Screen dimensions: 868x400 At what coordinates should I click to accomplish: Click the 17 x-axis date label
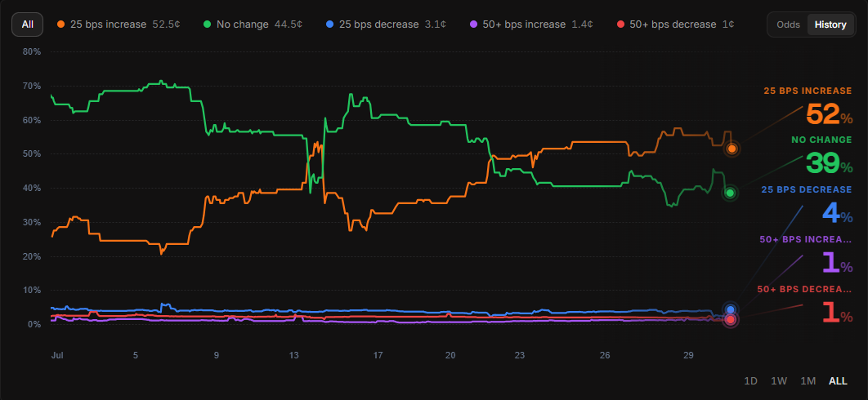378,355
